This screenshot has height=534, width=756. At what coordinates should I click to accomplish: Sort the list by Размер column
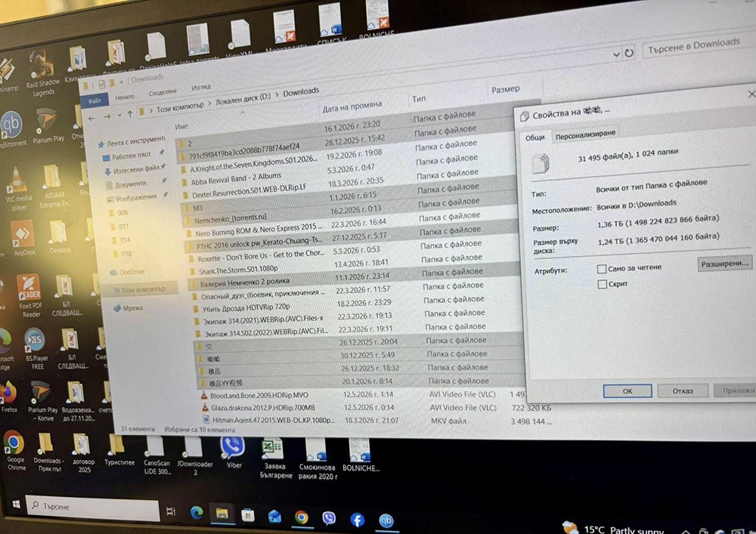(x=505, y=90)
